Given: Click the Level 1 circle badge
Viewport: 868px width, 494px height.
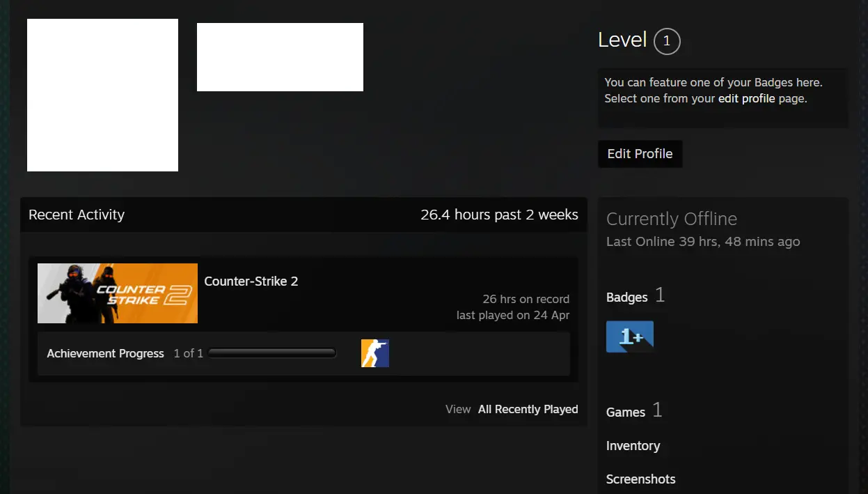Looking at the screenshot, I should point(666,41).
